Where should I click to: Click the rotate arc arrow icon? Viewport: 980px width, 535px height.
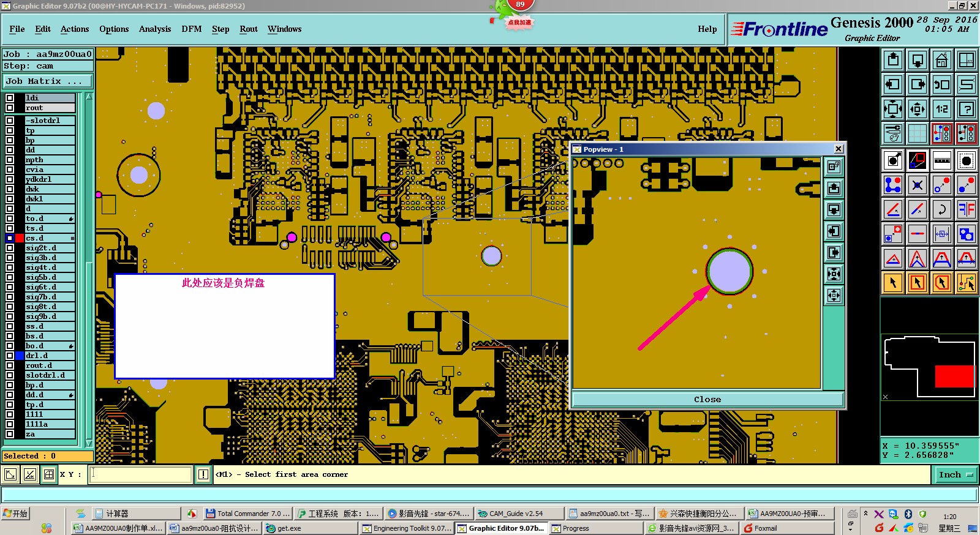point(942,209)
